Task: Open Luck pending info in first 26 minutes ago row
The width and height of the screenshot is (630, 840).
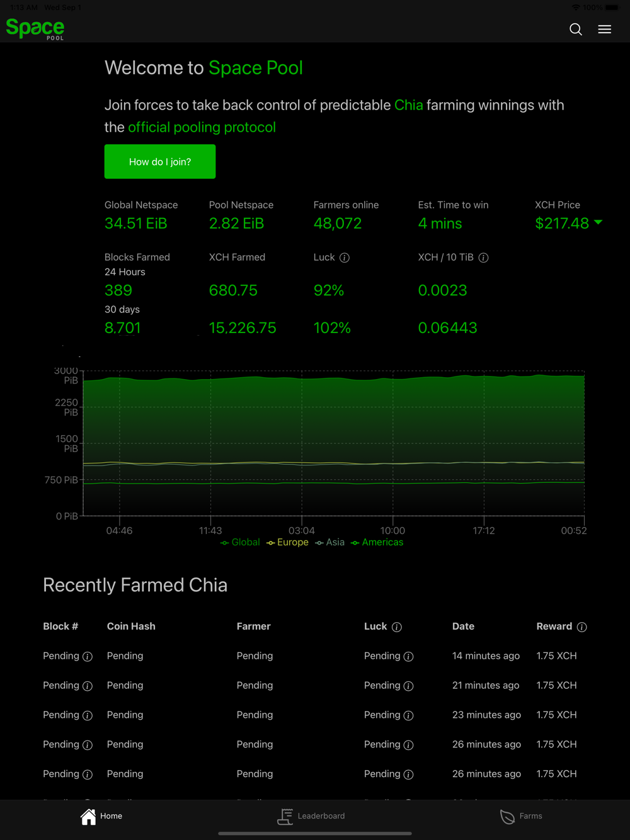Action: tap(408, 745)
